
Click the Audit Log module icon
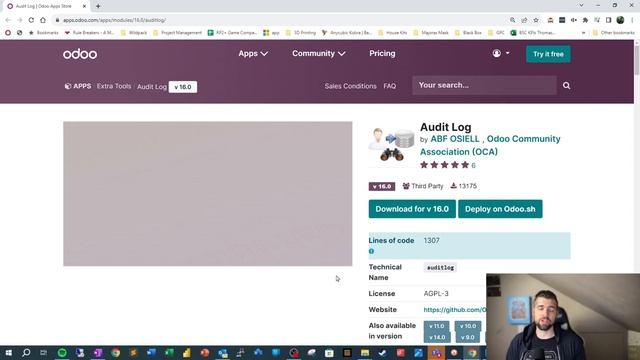391,144
